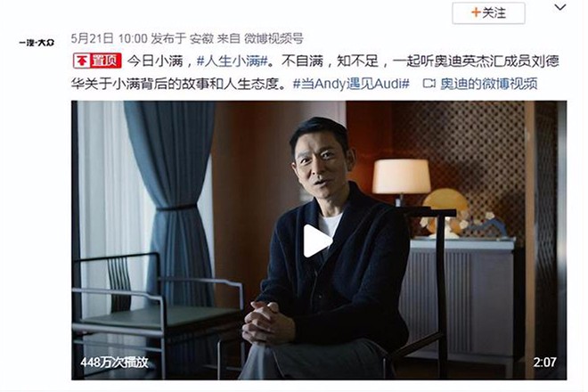The height and width of the screenshot is (392, 588).
Task: Expand the chevron menu above the post
Action: pyautogui.click(x=559, y=7)
